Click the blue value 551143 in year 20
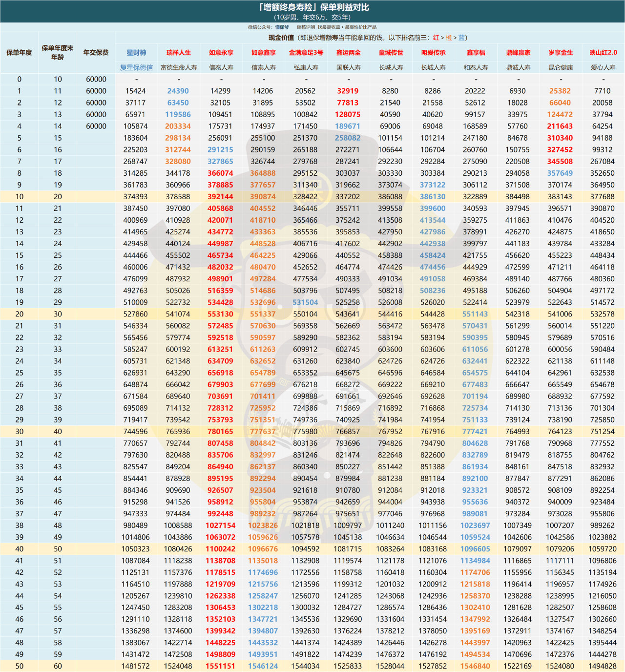 tap(475, 314)
